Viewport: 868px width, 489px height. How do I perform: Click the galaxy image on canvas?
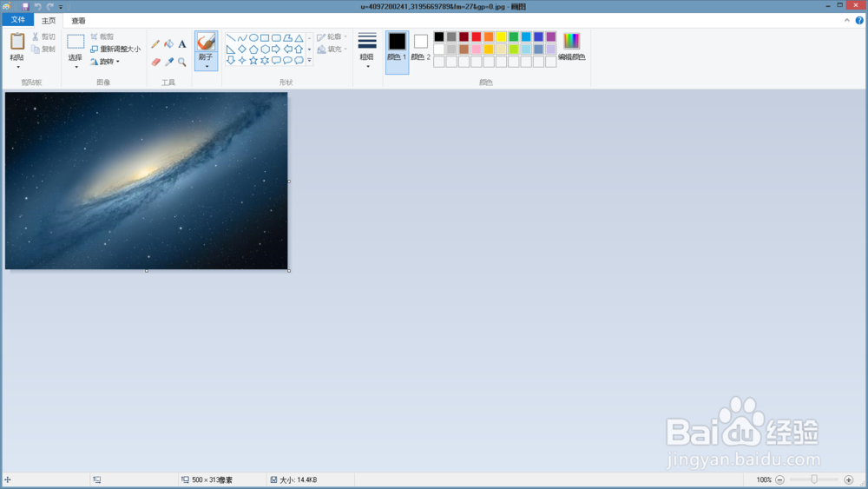146,181
